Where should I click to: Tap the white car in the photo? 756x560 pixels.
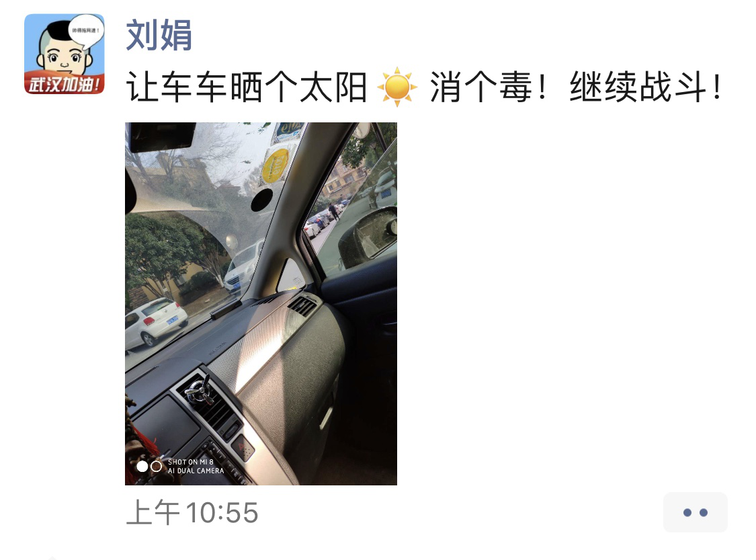pos(155,320)
